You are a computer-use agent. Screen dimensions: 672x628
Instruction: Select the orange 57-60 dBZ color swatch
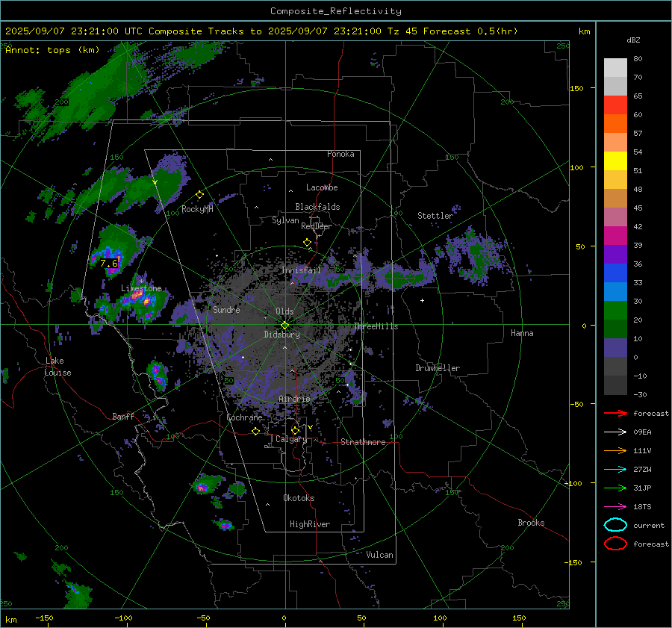(615, 124)
